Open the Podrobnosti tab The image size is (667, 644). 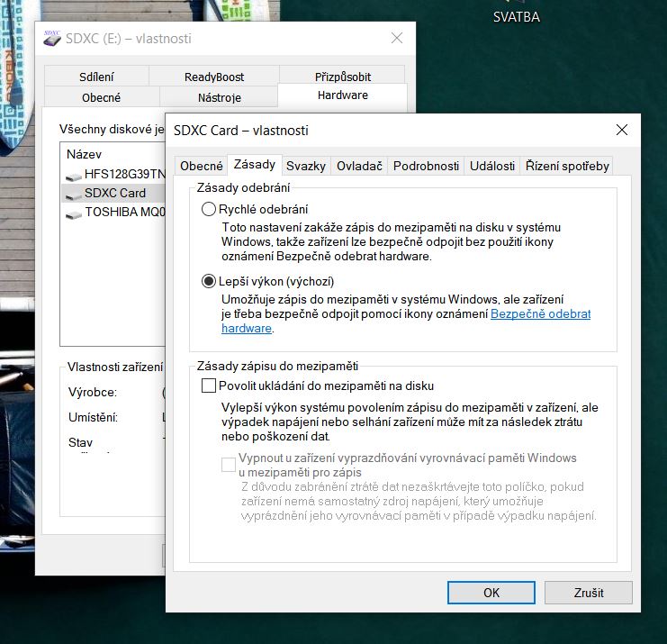426,166
